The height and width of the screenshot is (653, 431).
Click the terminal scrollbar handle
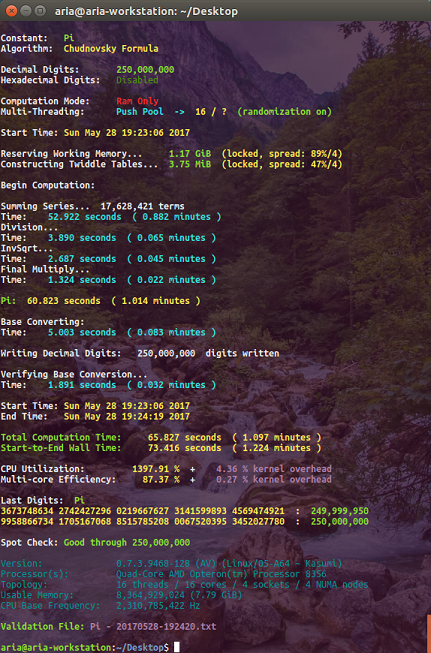click(x=429, y=633)
